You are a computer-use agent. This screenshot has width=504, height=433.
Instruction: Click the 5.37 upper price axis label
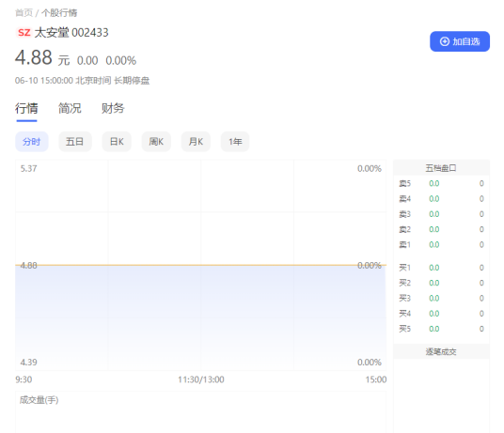tap(28, 168)
